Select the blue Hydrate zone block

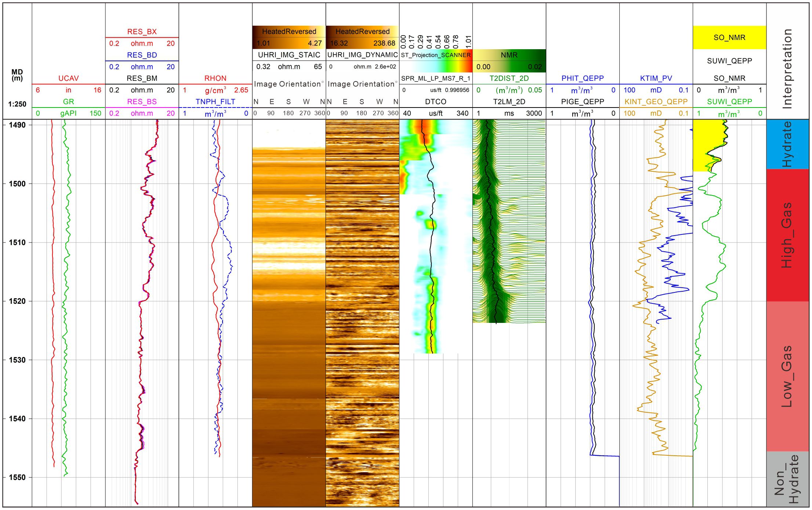pyautogui.click(x=788, y=144)
